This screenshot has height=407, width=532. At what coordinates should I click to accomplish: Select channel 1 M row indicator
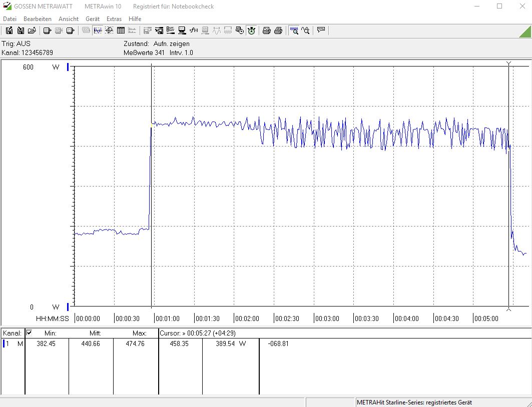pos(13,343)
